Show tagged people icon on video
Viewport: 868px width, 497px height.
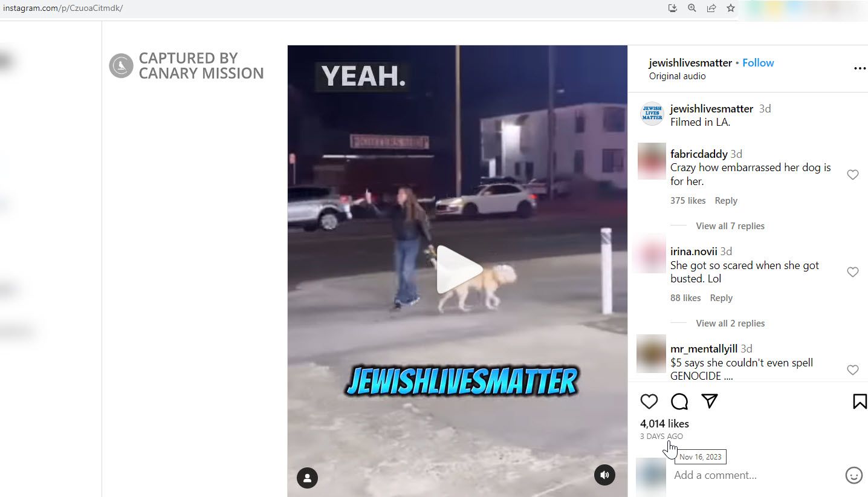coord(307,478)
